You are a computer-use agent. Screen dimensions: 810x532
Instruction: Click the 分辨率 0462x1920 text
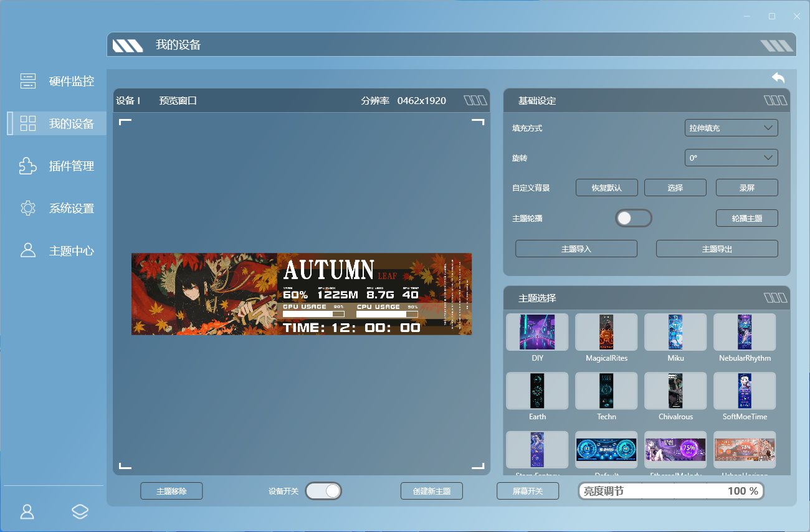click(x=404, y=100)
